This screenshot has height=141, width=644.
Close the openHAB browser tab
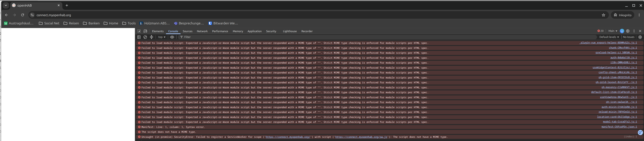pos(59,5)
